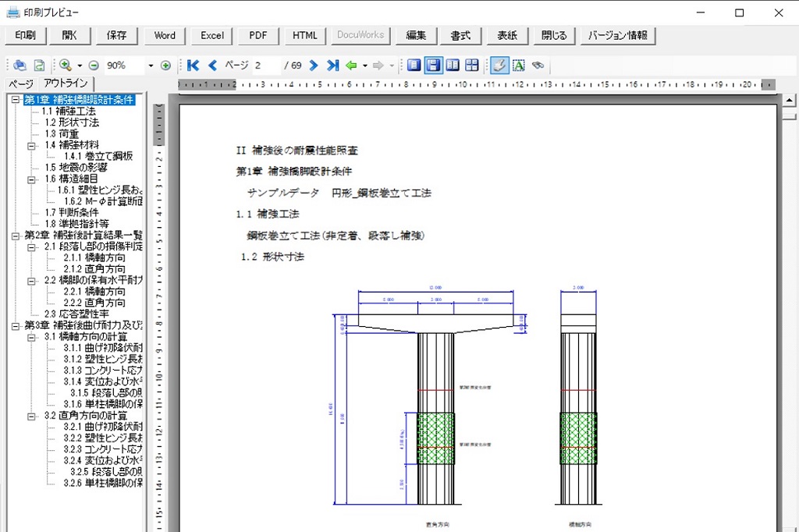This screenshot has width=799, height=532.
Task: Click the 編集 button
Action: 416,35
